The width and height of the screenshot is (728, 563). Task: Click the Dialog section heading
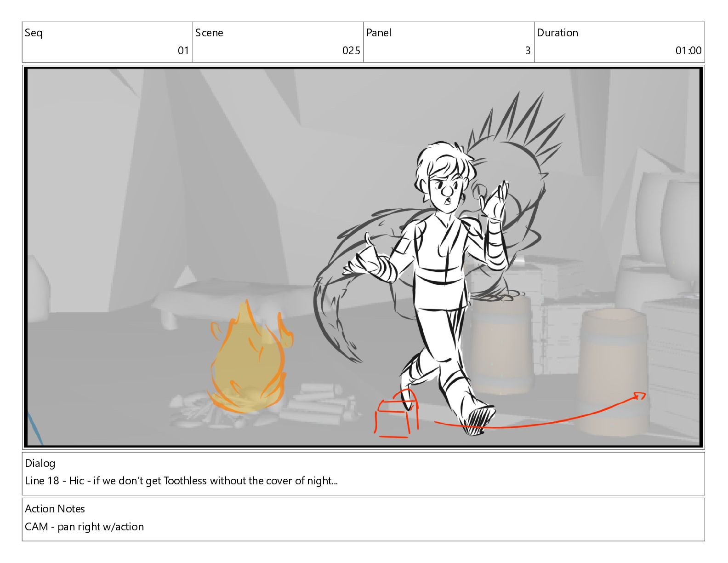pos(40,463)
